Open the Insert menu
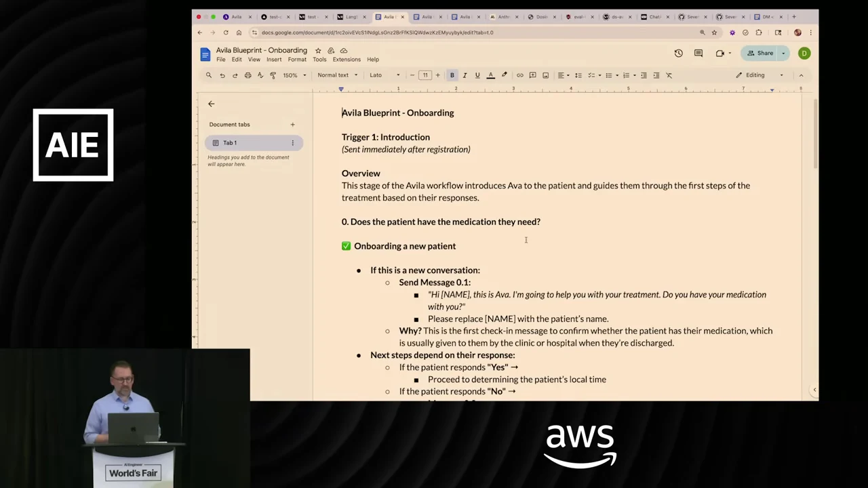The height and width of the screenshot is (488, 868). (274, 60)
